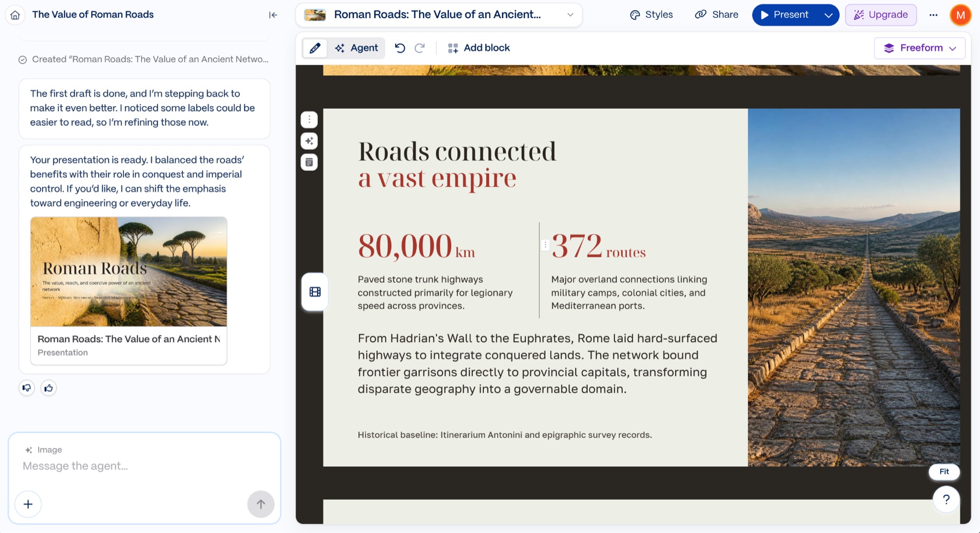Share the presentation
The width and height of the screenshot is (980, 533).
716,15
